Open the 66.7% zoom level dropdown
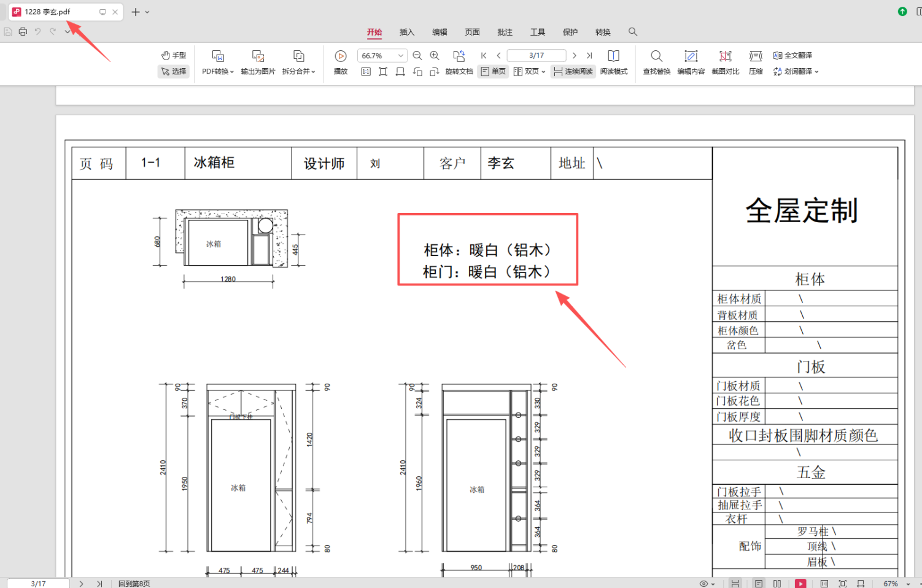Image resolution: width=922 pixels, height=588 pixels. 400,56
